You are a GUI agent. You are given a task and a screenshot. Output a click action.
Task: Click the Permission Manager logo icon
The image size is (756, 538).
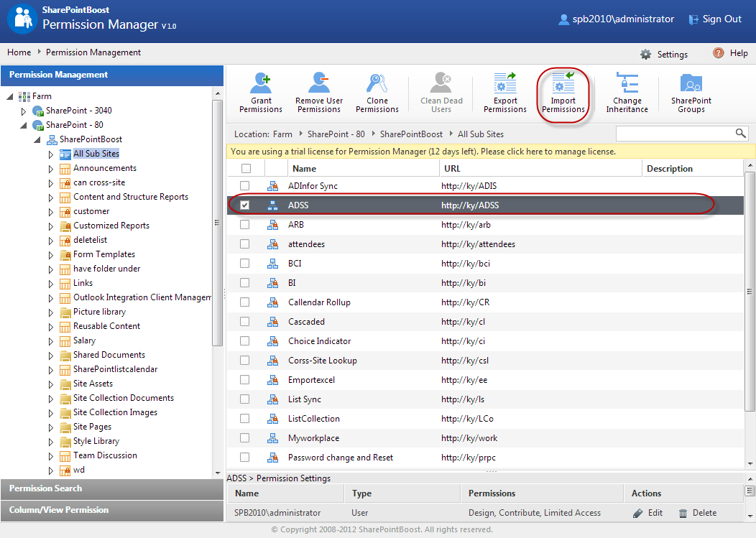tap(23, 19)
